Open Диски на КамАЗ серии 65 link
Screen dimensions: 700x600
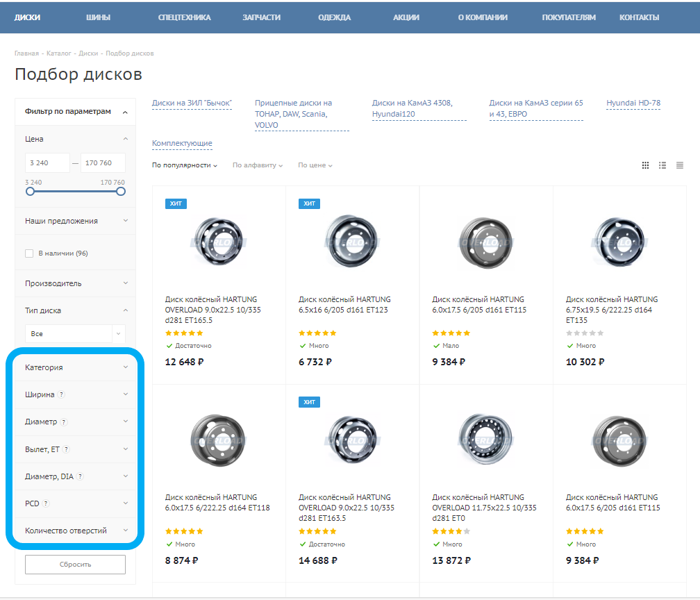[536, 108]
